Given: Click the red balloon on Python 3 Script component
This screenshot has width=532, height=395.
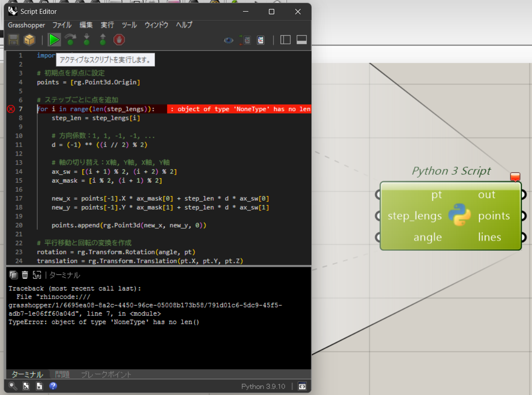Looking at the screenshot, I should pos(515,177).
